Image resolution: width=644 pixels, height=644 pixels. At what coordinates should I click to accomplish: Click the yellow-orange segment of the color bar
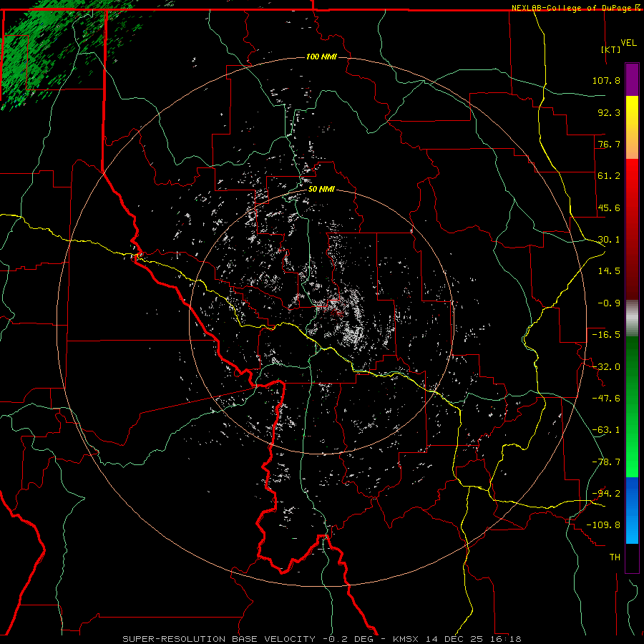[x=632, y=127]
